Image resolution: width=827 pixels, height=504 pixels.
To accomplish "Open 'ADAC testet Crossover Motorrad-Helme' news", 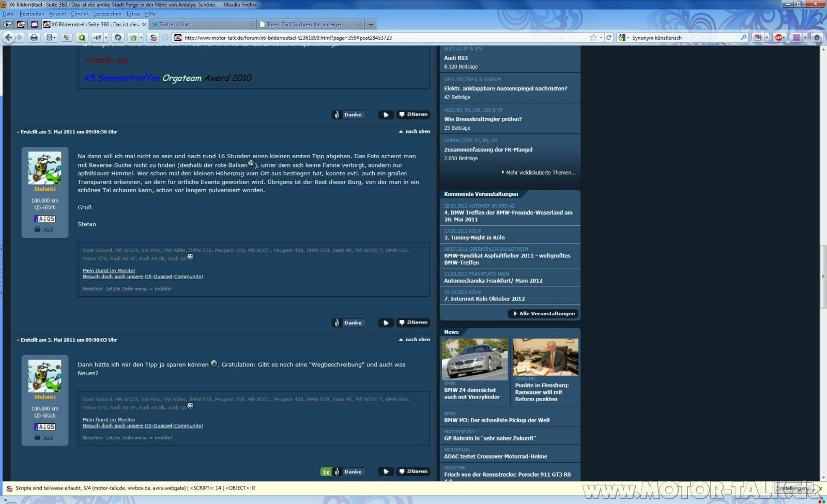I will [496, 456].
